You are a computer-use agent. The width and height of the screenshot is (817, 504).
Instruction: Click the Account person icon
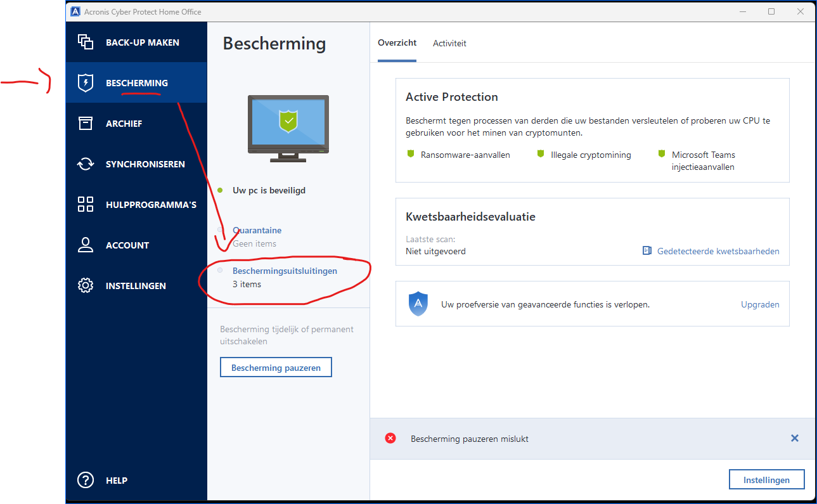point(86,245)
